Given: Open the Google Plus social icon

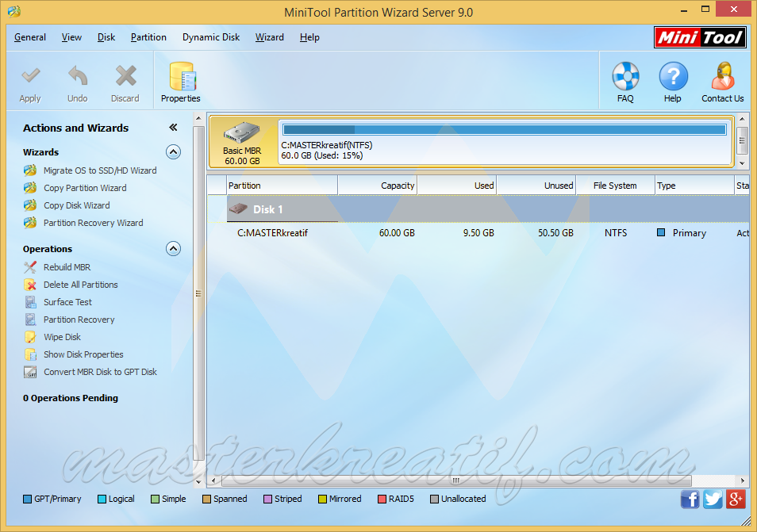Looking at the screenshot, I should tap(736, 499).
